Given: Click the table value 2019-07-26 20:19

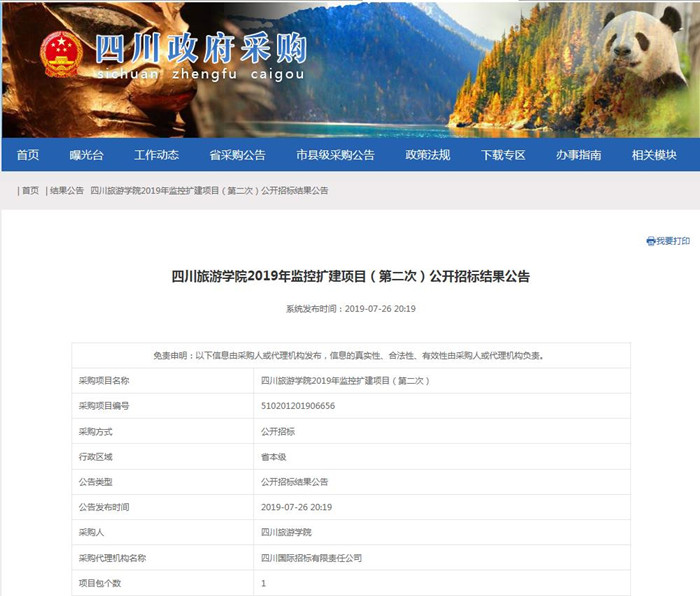Looking at the screenshot, I should (x=296, y=507).
